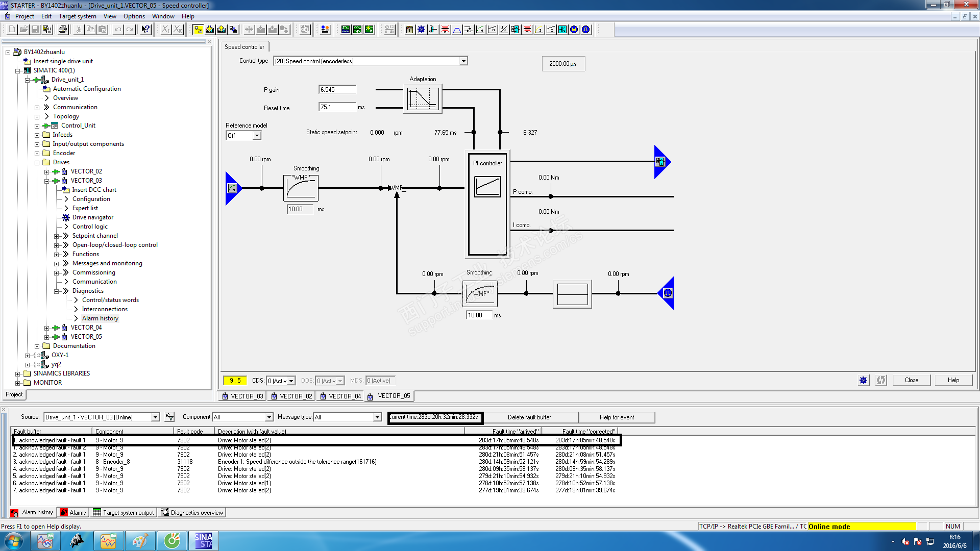The height and width of the screenshot is (551, 980).
Task: Click the setpoint Smoothing WMF block
Action: click(x=301, y=188)
